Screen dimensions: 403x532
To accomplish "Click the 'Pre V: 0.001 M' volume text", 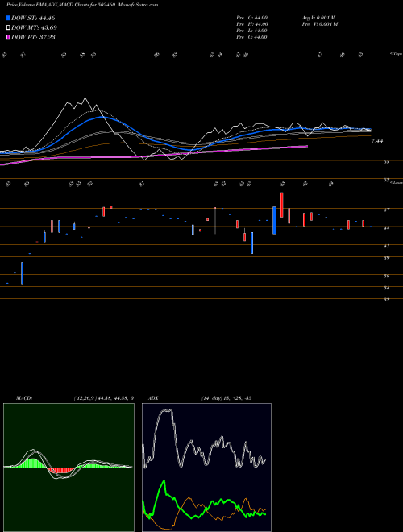I will click(x=319, y=24).
